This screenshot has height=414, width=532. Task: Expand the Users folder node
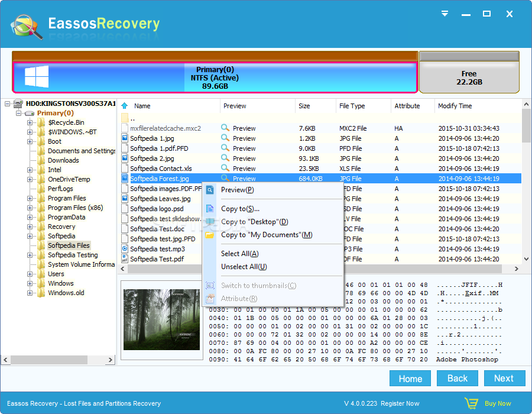pyautogui.click(x=30, y=274)
